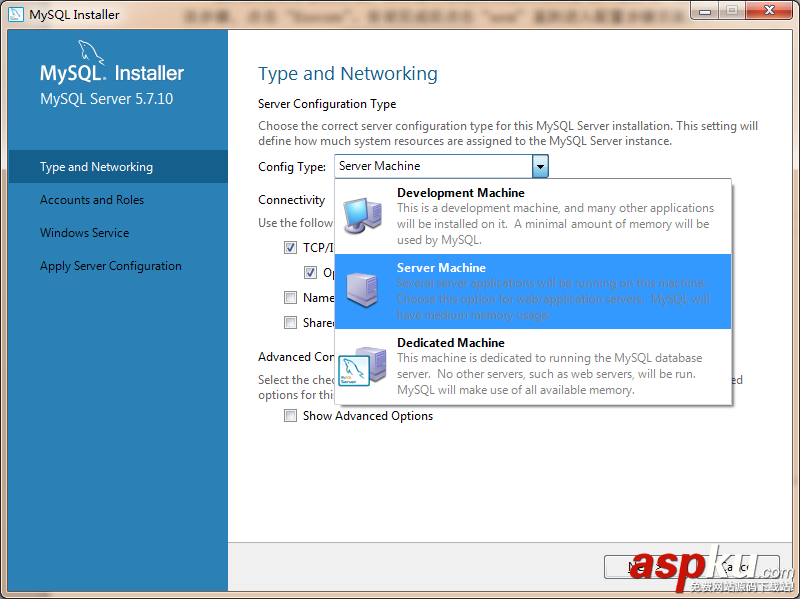Enable Show Advanced Options checkbox
Viewport: 800px width, 599px height.
point(290,416)
